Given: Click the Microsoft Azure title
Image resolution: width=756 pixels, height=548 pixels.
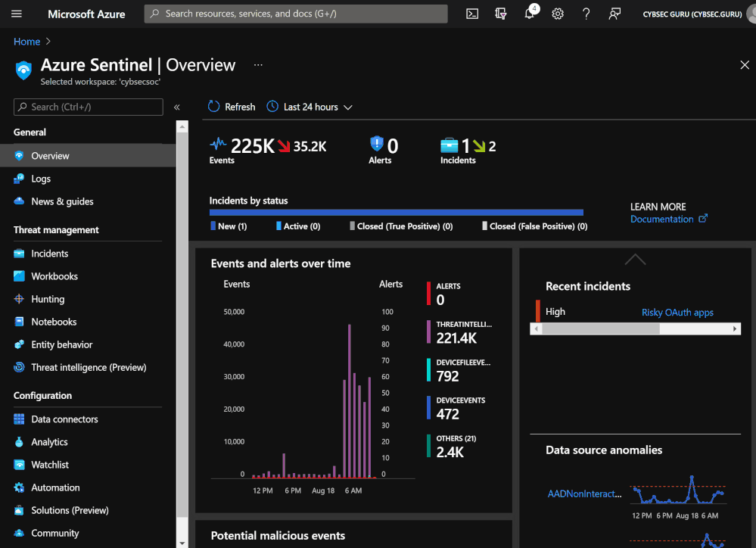Looking at the screenshot, I should click(x=86, y=14).
